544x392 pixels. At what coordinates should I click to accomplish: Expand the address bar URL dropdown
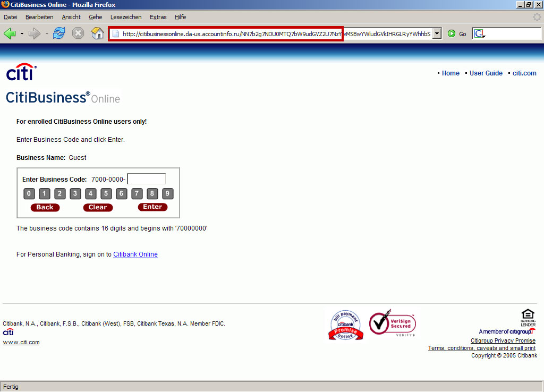coord(437,33)
